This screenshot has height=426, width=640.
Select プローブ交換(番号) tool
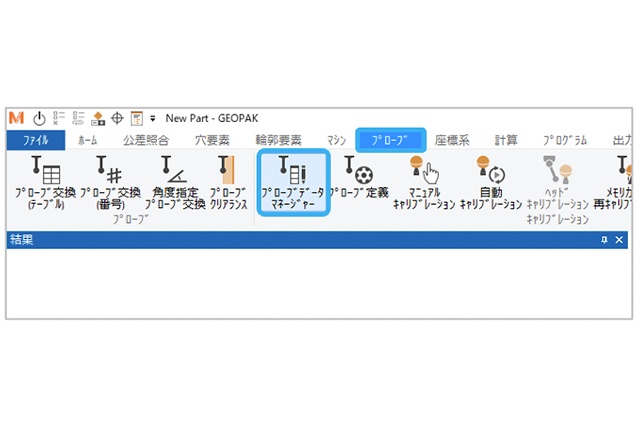[110, 182]
